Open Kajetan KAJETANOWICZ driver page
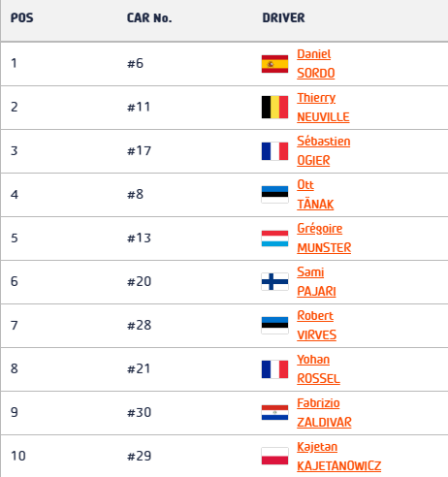This screenshot has height=477, width=448. (x=339, y=457)
